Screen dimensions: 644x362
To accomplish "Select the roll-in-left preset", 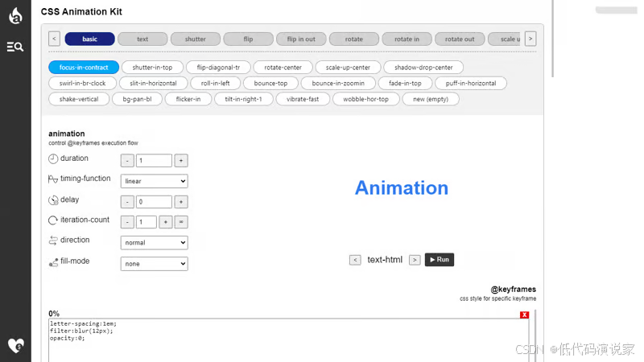I will [x=215, y=84].
